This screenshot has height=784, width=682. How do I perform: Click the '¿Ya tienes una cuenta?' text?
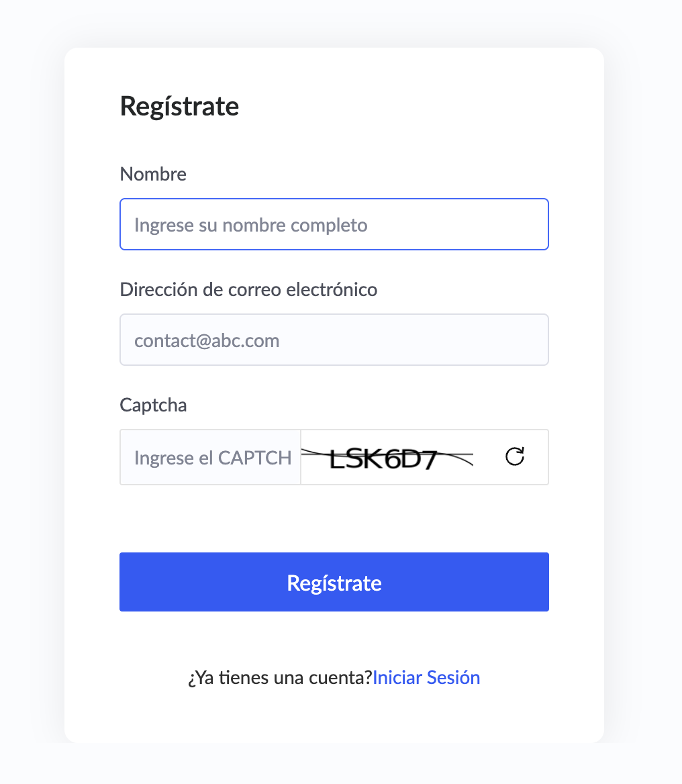pyautogui.click(x=280, y=677)
